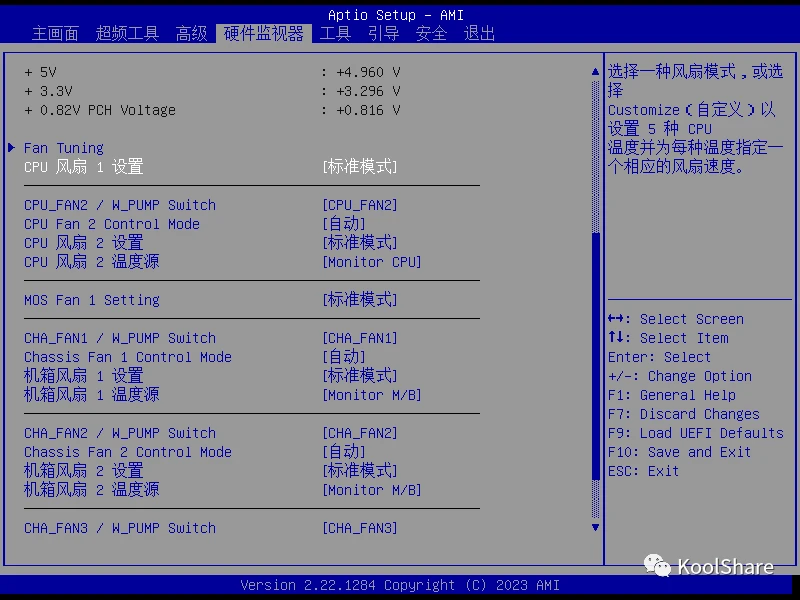This screenshot has height=600, width=800.
Task: Change 机箱风扇 2 温度源 value Monitor M/B
Action: tap(372, 490)
